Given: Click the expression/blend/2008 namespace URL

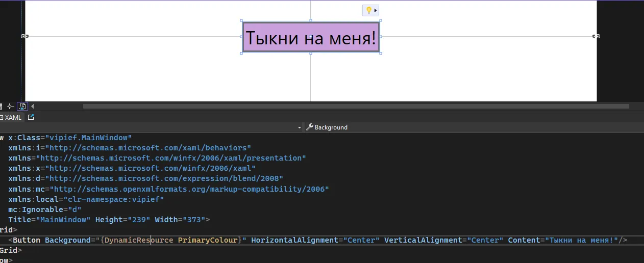Looking at the screenshot, I should click(164, 178).
